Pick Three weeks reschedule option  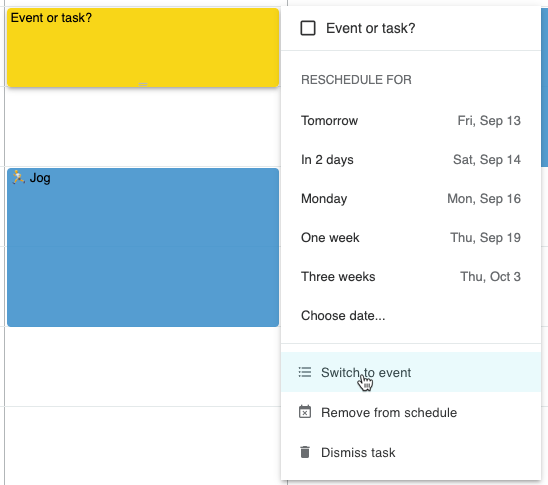(411, 277)
